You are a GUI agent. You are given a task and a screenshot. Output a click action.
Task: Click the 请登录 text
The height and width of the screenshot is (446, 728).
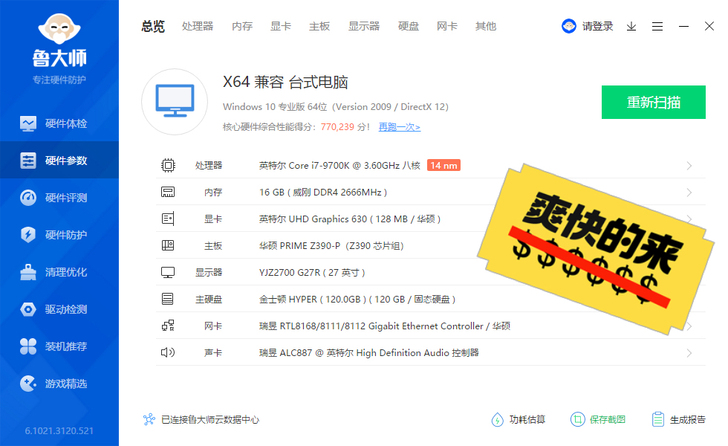click(x=598, y=26)
